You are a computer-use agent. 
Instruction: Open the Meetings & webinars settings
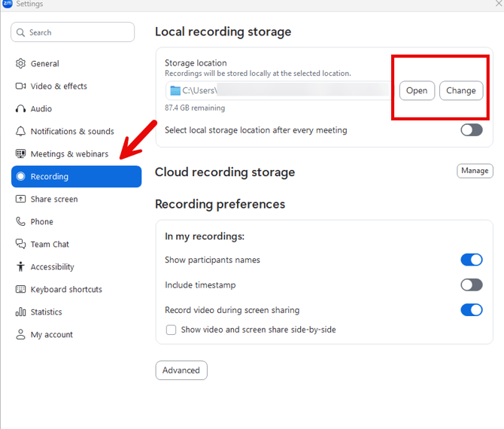69,154
